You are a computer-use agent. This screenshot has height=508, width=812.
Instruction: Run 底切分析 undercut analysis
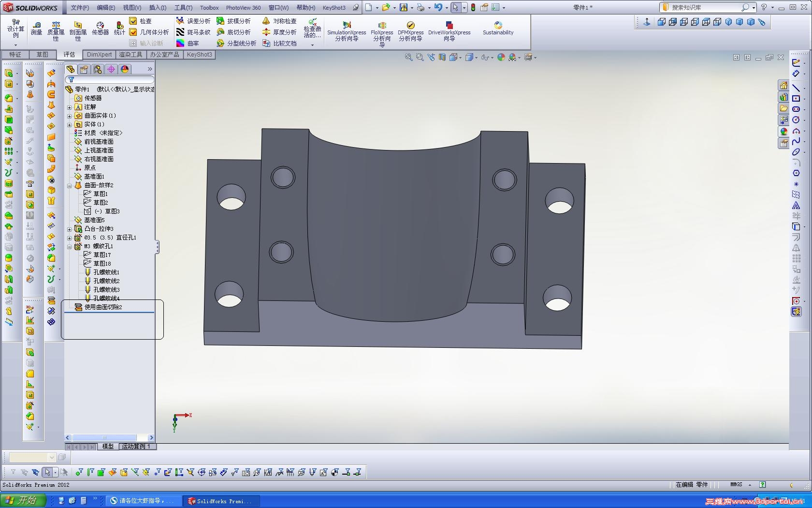pos(233,32)
